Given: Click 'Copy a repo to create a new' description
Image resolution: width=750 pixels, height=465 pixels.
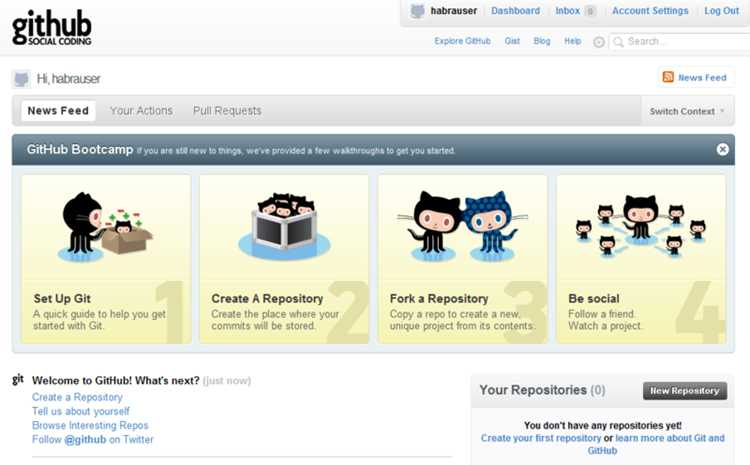Looking at the screenshot, I should point(454,314).
